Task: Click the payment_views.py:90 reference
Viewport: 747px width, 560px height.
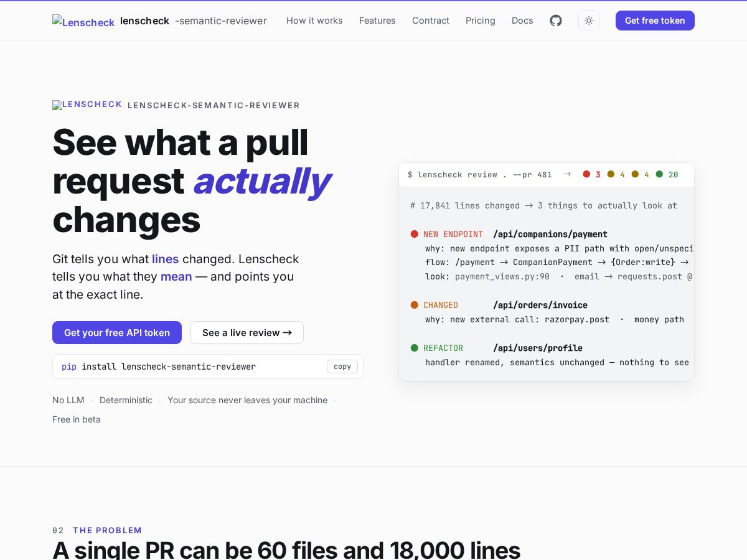Action: click(502, 276)
